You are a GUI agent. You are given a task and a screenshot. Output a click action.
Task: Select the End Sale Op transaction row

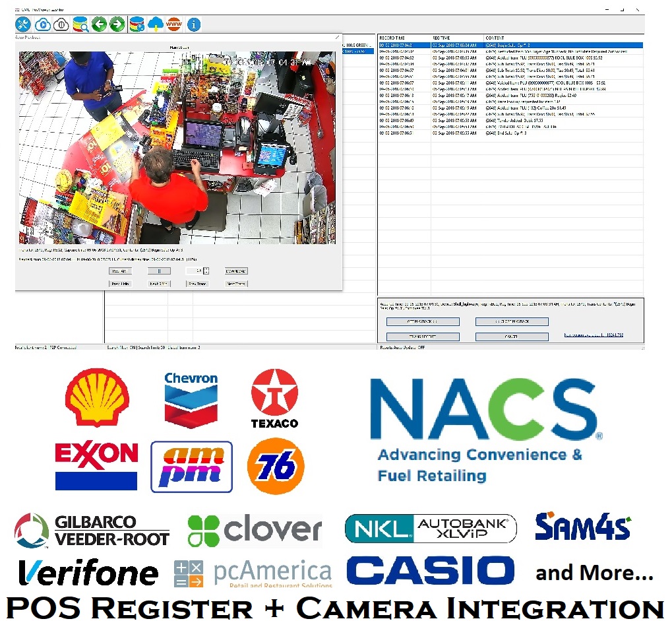coord(510,133)
